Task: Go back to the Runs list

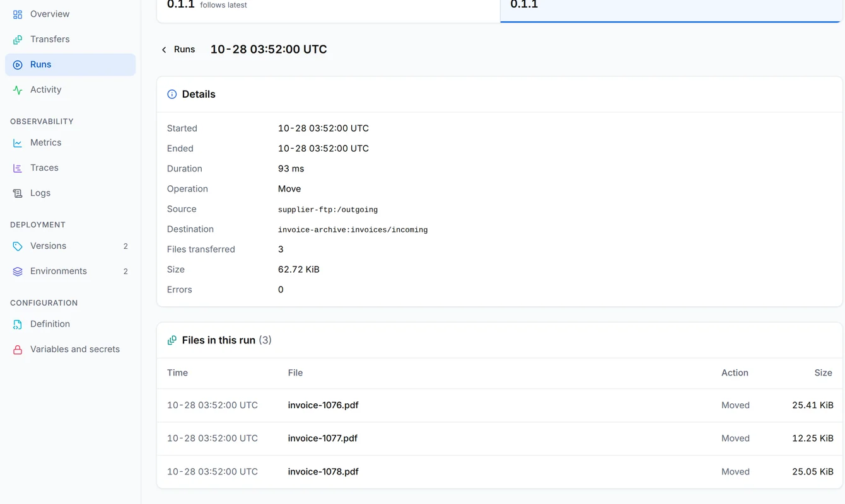Action: 178,49
